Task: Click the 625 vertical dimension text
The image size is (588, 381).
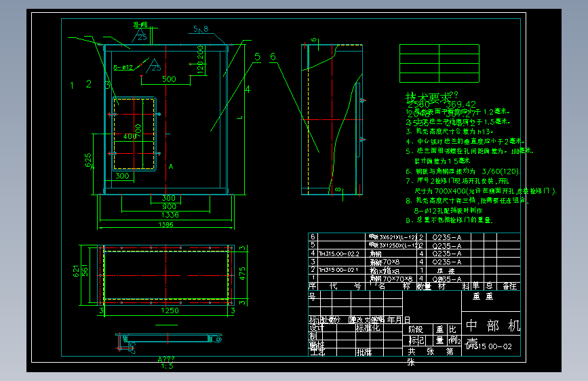Action: 88,160
